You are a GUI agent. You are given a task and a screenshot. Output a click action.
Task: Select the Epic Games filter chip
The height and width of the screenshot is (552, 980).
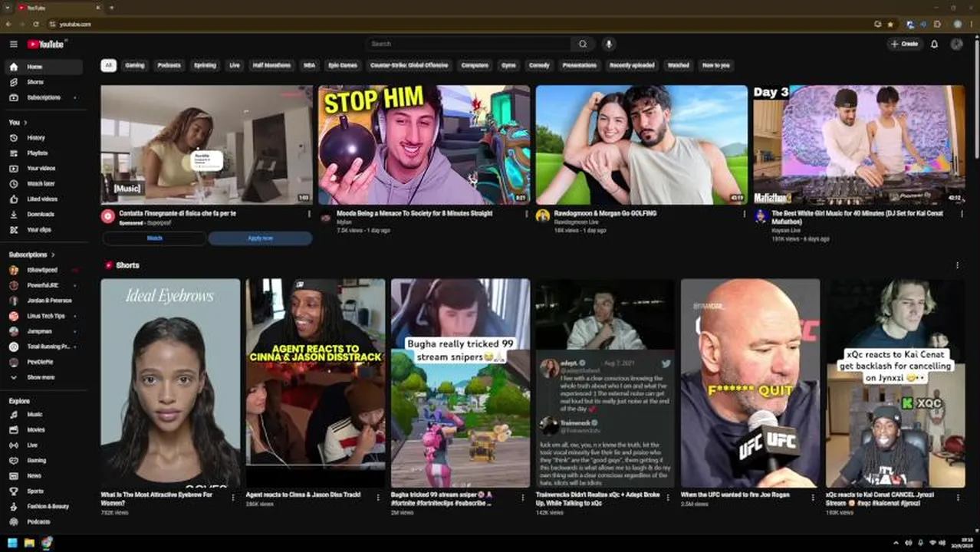[343, 66]
